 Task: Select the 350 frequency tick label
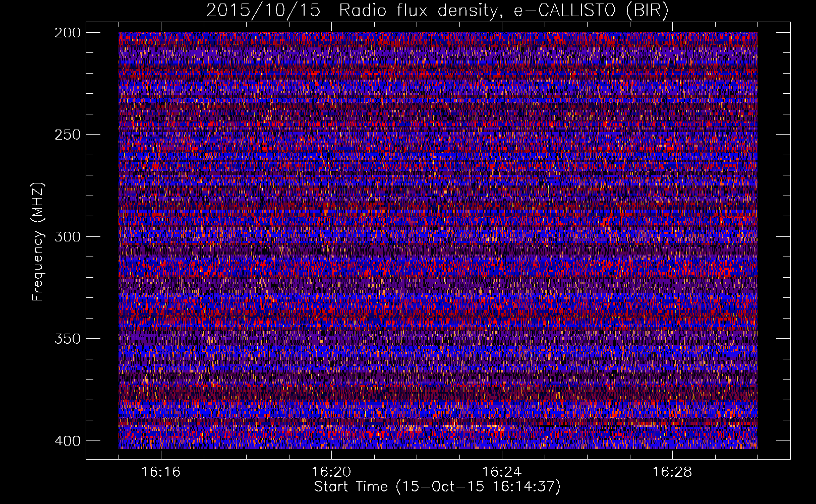67,338
